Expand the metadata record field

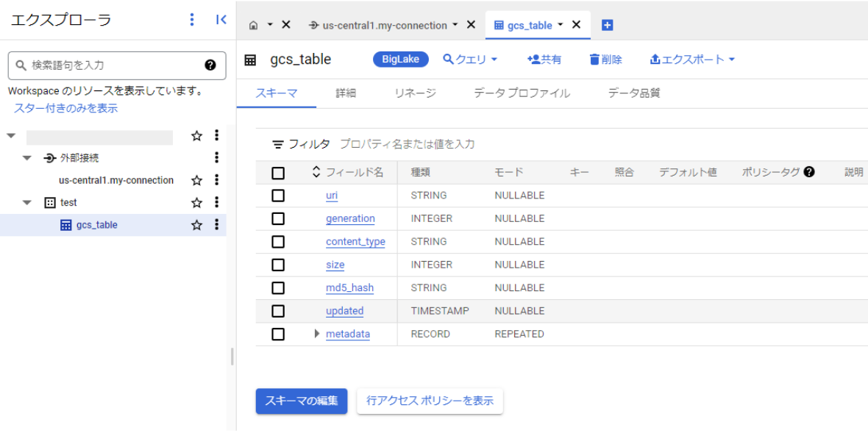coord(316,334)
